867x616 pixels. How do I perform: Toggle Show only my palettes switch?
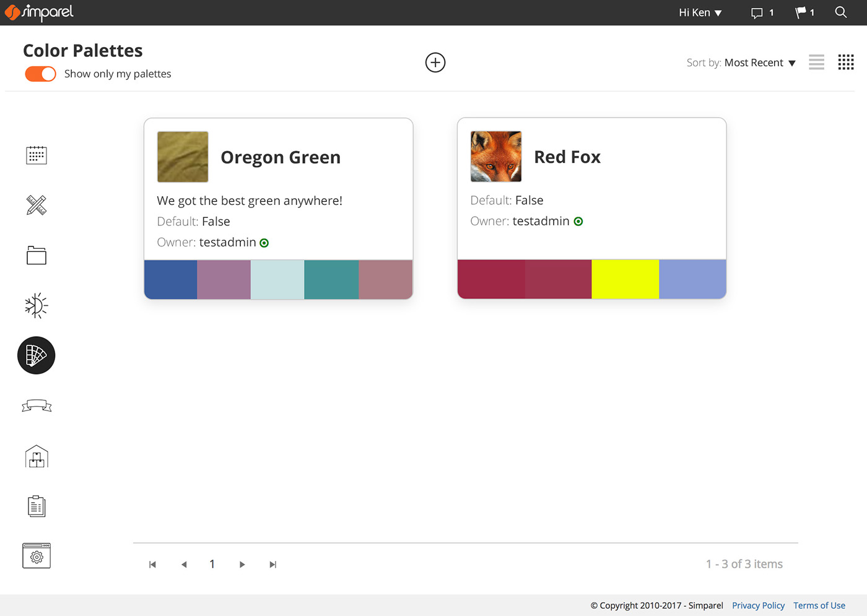(x=40, y=74)
